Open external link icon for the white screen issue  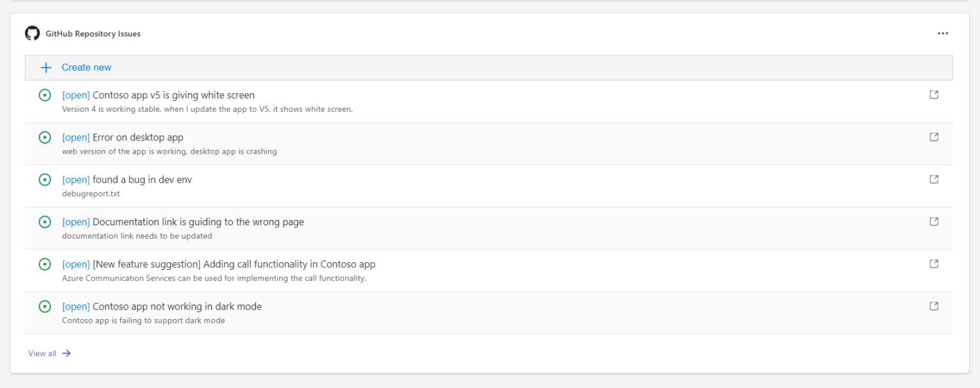pyautogui.click(x=933, y=94)
